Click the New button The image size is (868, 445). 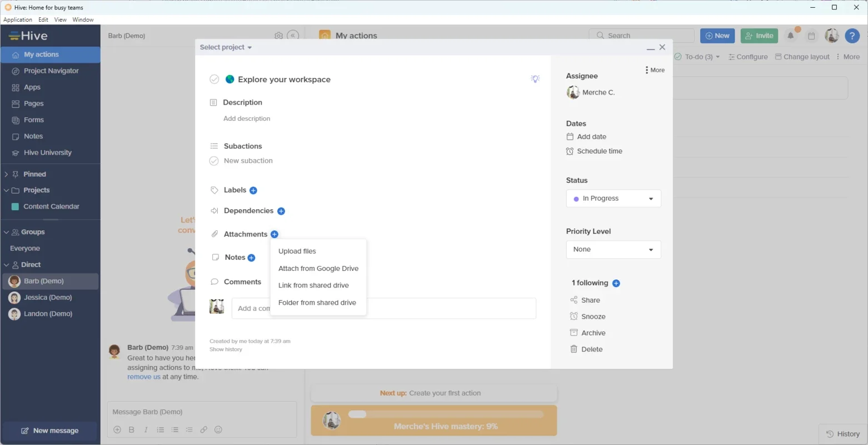717,36
